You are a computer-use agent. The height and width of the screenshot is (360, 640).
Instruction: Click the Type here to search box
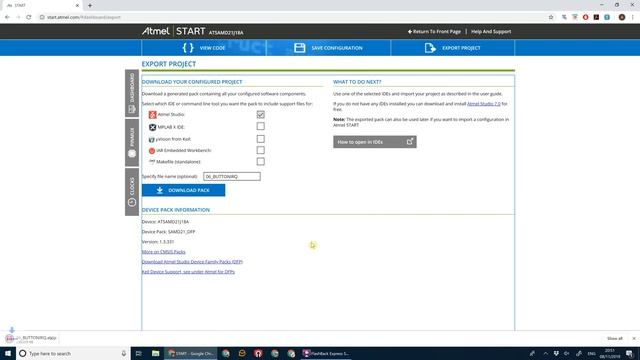pos(73,353)
